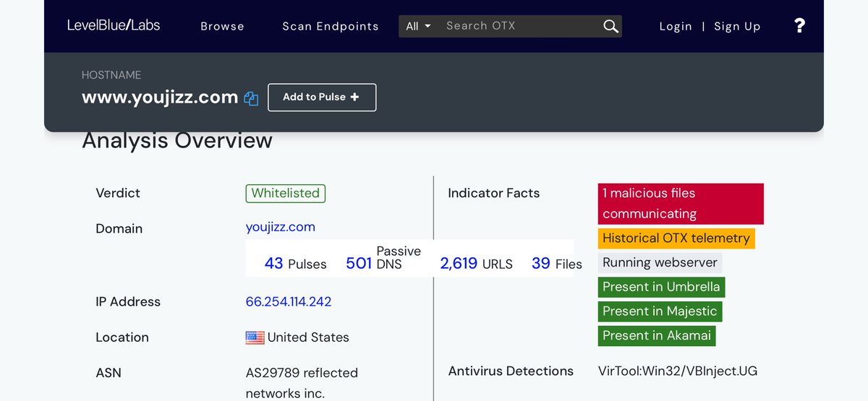Click the LevelBlue Labs logo
This screenshot has height=401, width=868.
114,25
